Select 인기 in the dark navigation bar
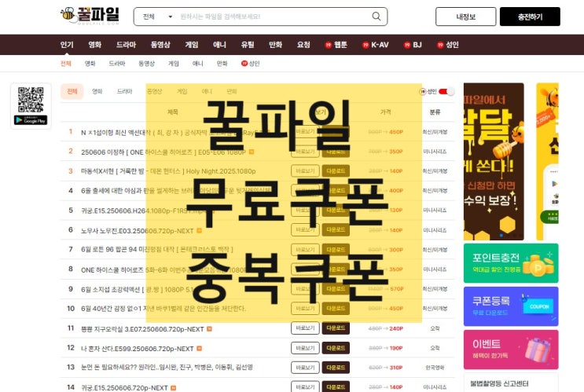 click(x=67, y=45)
